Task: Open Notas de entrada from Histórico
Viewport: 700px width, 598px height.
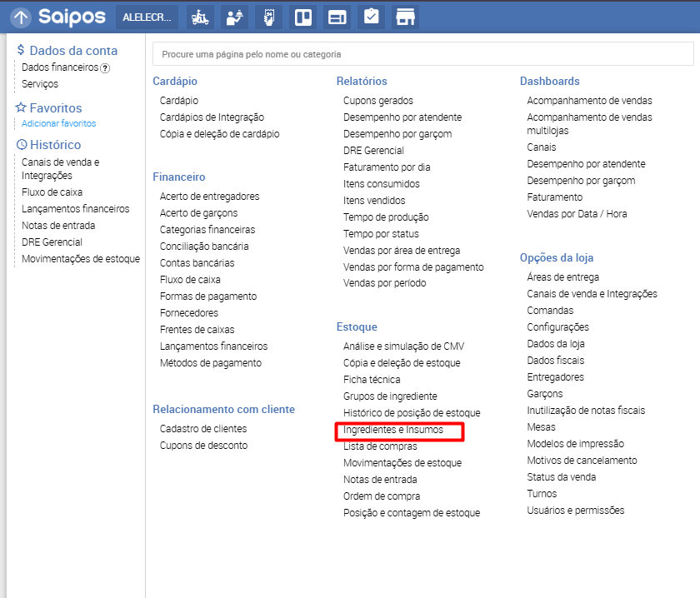Action: pos(58,226)
